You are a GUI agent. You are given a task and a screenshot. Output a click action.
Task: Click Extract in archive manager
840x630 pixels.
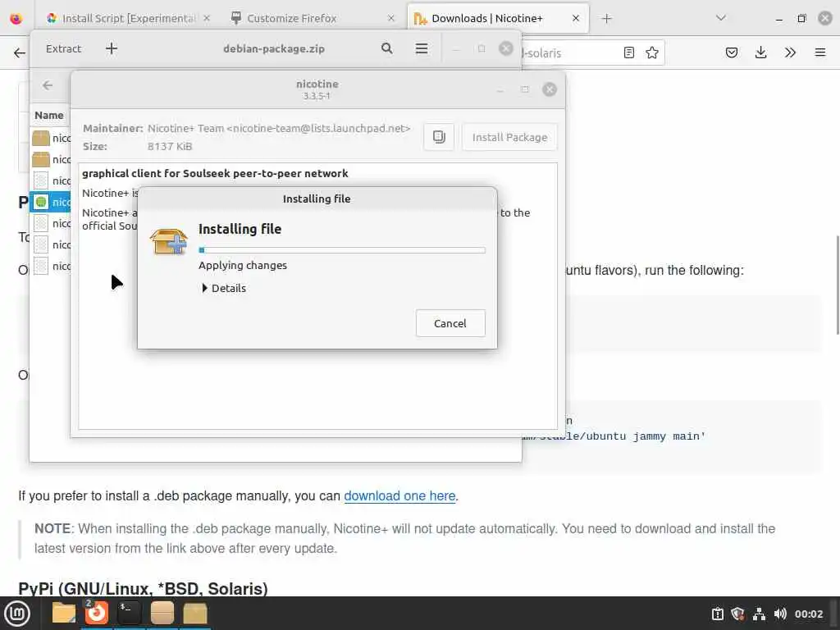tap(63, 48)
